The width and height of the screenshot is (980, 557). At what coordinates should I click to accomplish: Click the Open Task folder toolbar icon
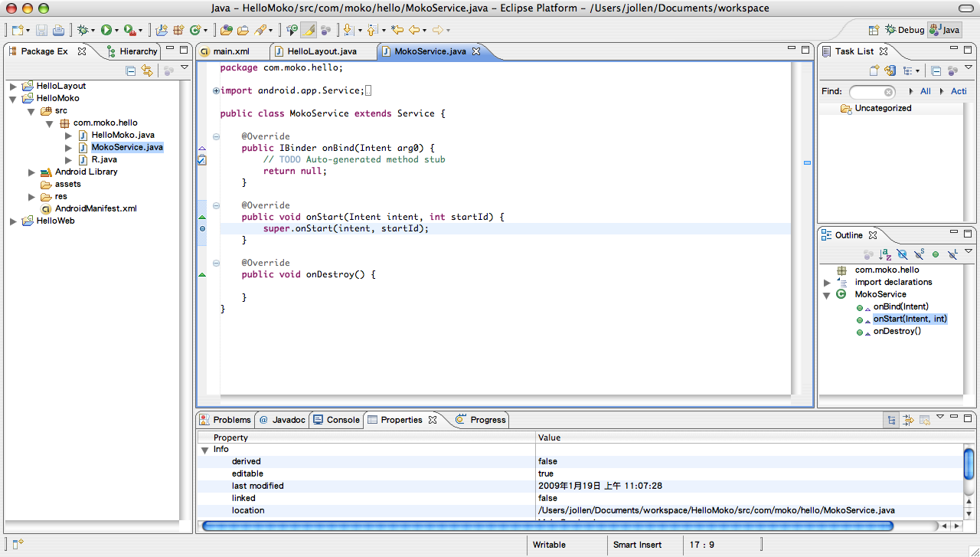click(x=243, y=30)
